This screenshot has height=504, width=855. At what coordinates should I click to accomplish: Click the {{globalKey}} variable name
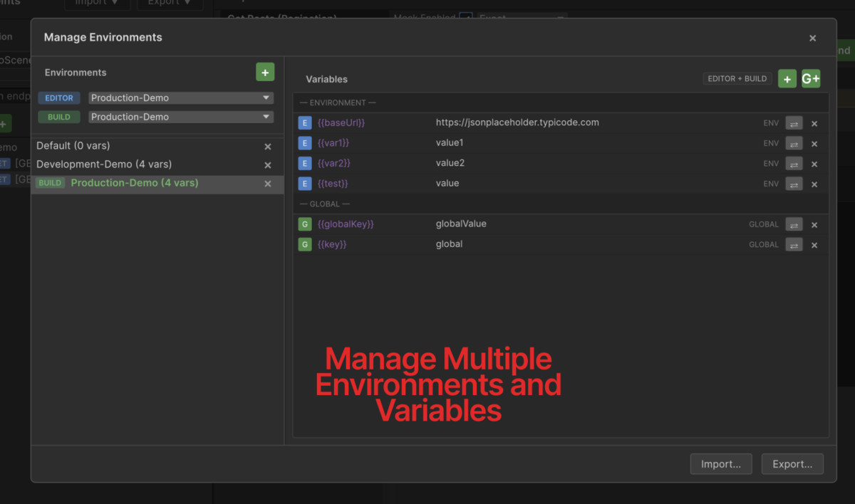pyautogui.click(x=346, y=224)
